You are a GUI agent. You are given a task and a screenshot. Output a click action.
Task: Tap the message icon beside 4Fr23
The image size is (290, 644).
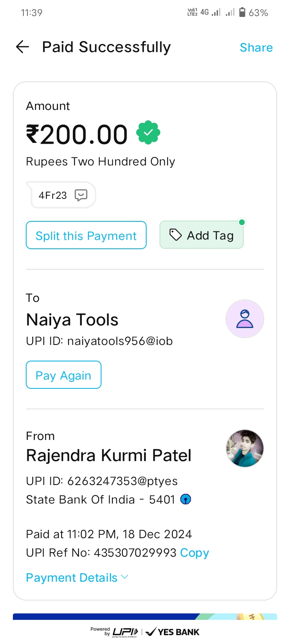tap(81, 195)
